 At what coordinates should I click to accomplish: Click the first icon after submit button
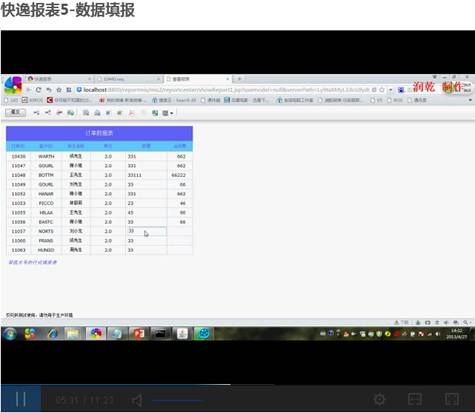click(36, 113)
